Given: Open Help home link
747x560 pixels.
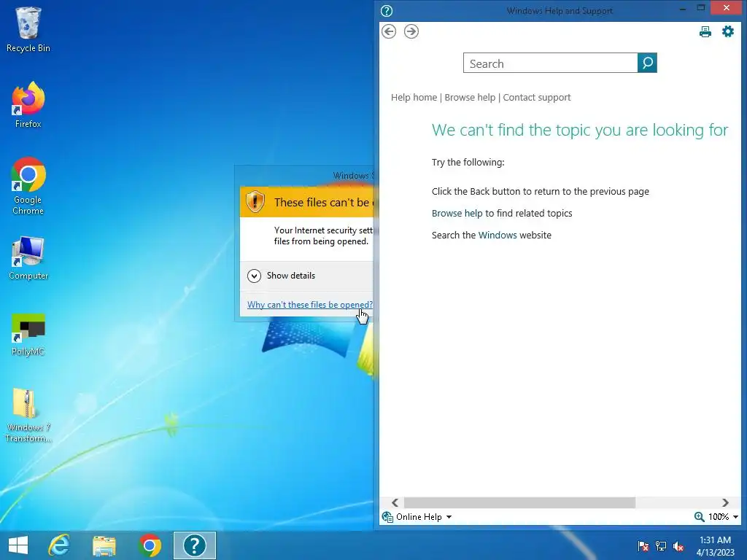Looking at the screenshot, I should 414,97.
